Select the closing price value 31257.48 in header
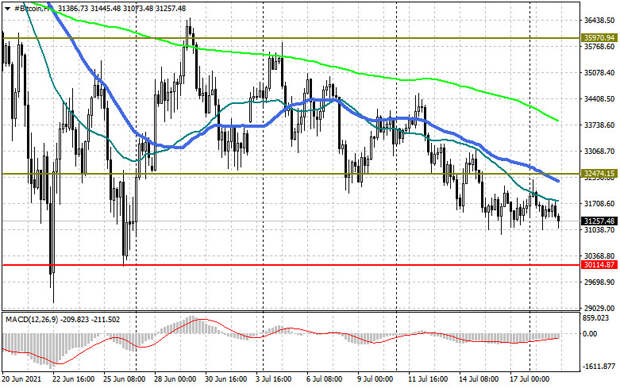This screenshot has height=388, width=620. pos(171,8)
